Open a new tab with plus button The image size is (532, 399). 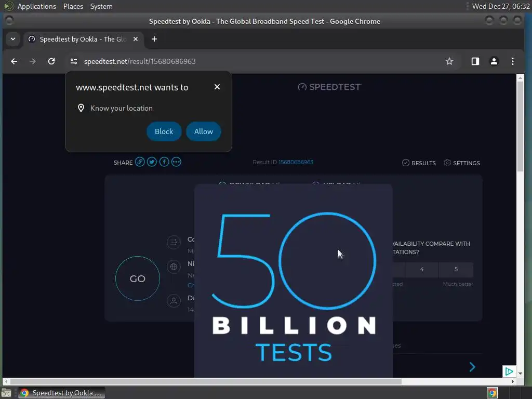point(154,39)
